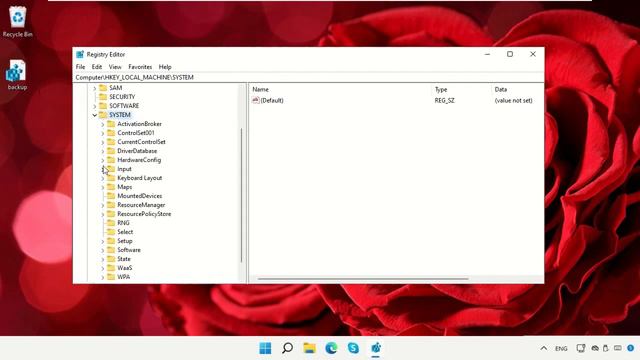This screenshot has width=640, height=360.
Task: Expand the SOFTWARE key
Action: tap(95, 106)
